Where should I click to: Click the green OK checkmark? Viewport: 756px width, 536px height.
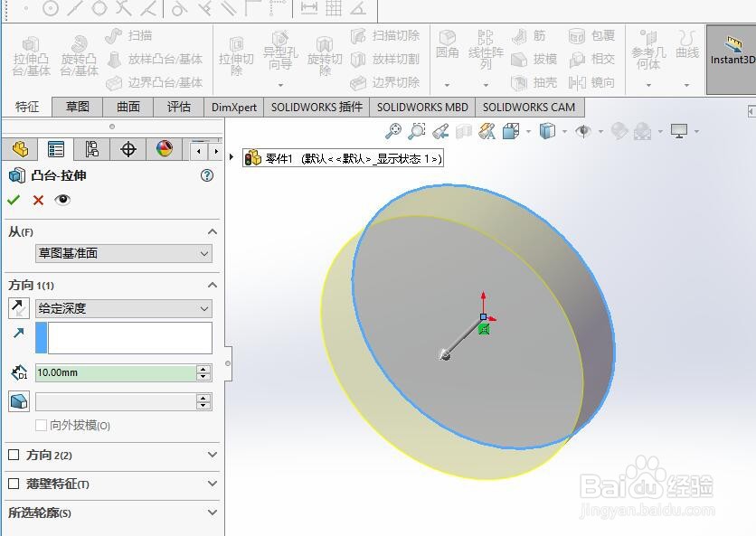(x=14, y=200)
